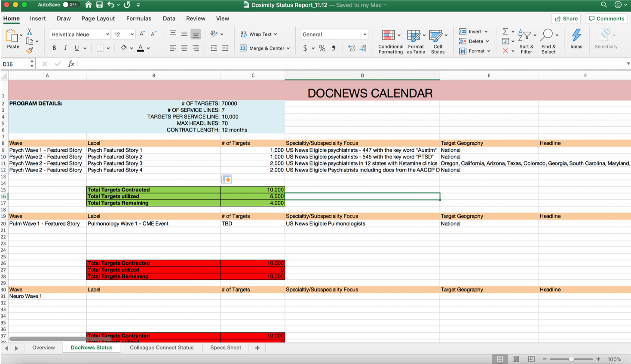This screenshot has width=631, height=364.
Task: Copy selection with the copy icon
Action: click(30, 41)
